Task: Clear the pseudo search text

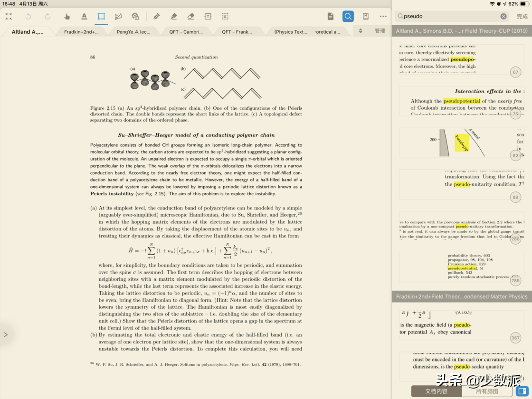Action: 503,16
